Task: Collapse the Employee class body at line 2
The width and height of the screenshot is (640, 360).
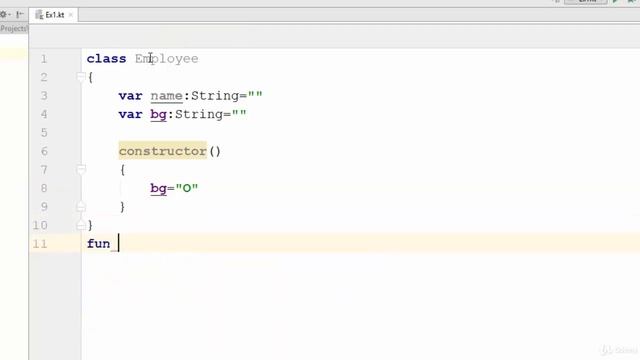Action: tap(81, 76)
